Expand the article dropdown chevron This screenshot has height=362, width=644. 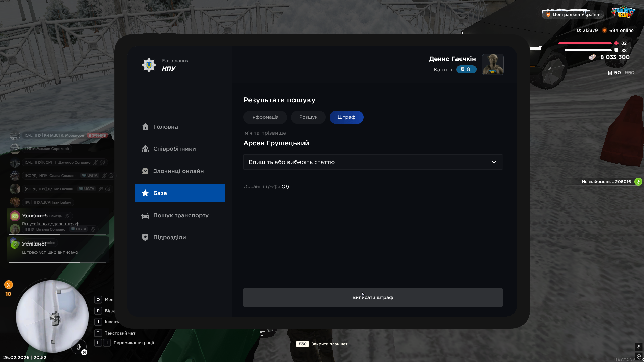[494, 162]
